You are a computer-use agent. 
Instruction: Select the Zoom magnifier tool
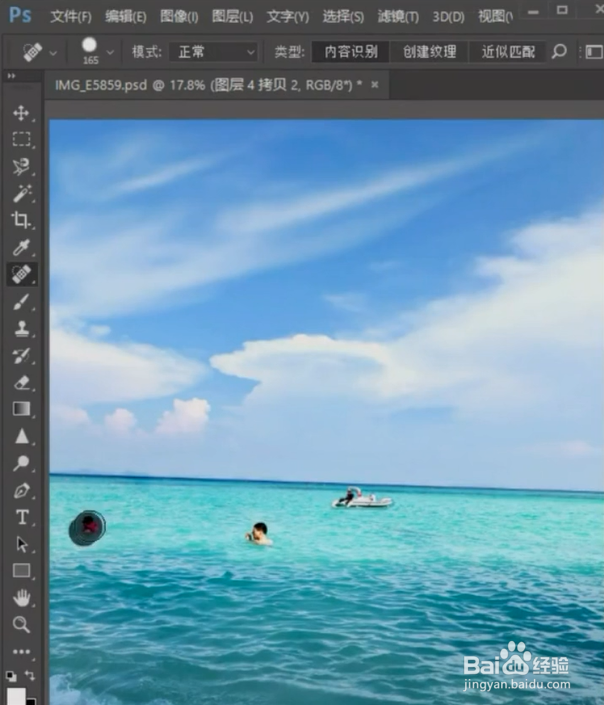tap(21, 625)
